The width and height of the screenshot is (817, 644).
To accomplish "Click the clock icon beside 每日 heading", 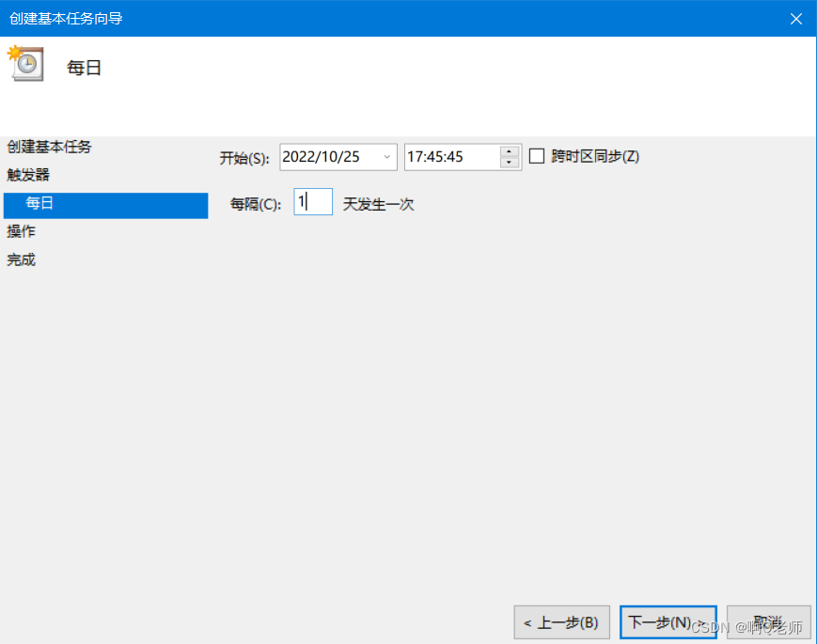I will click(25, 64).
